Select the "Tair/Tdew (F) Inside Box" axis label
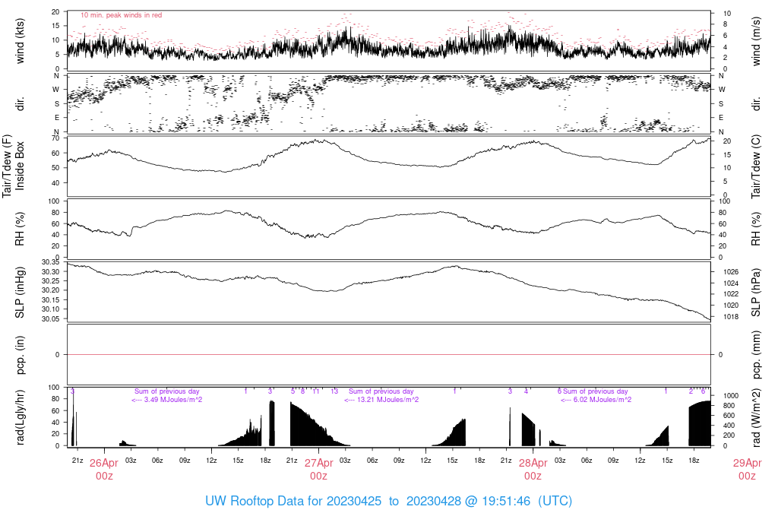Viewport: 778px width, 532px height. point(13,166)
